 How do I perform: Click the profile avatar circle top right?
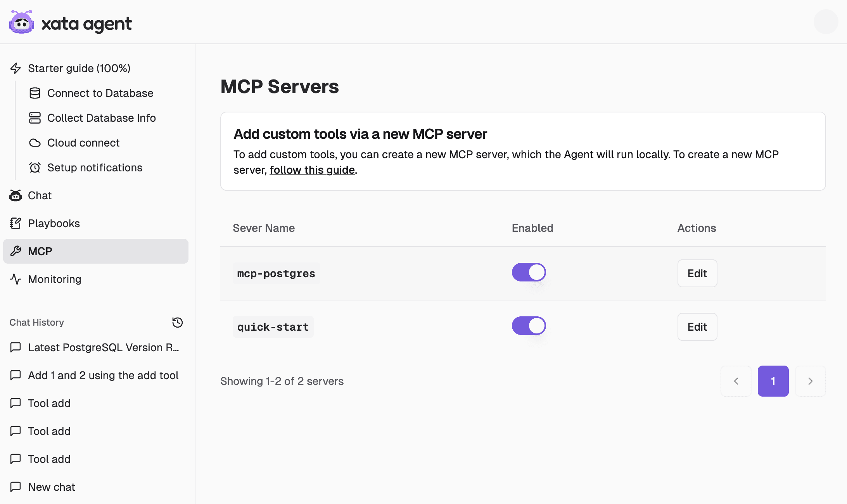[x=826, y=22]
